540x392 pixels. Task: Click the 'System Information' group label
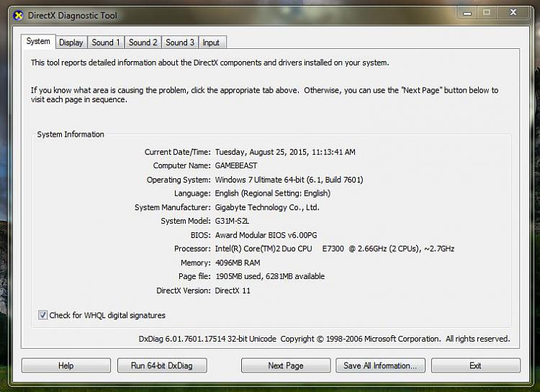pos(71,135)
